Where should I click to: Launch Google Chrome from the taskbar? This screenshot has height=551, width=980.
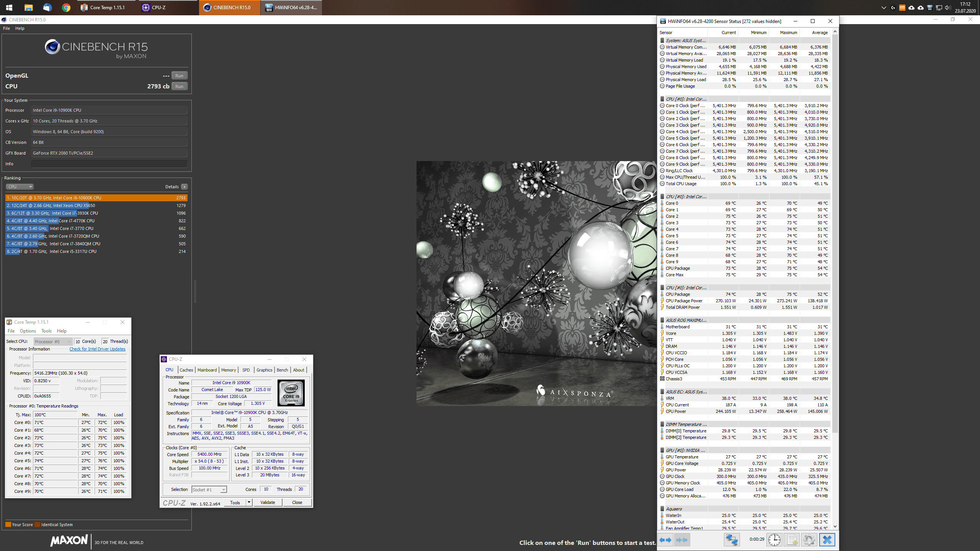(x=66, y=7)
